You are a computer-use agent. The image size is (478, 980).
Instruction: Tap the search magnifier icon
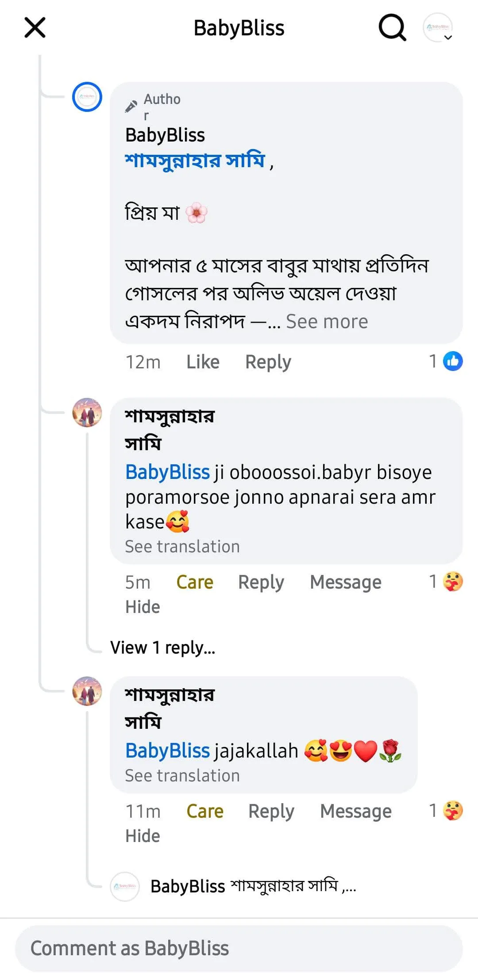(x=392, y=28)
